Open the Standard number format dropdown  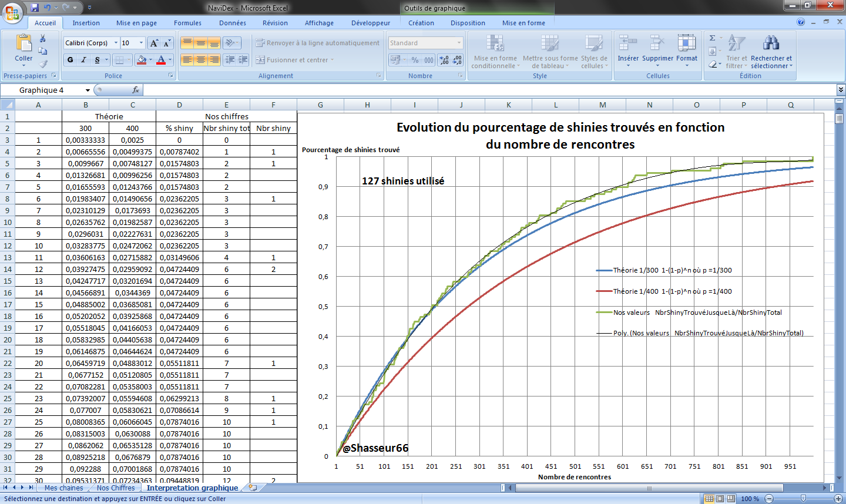coord(459,43)
